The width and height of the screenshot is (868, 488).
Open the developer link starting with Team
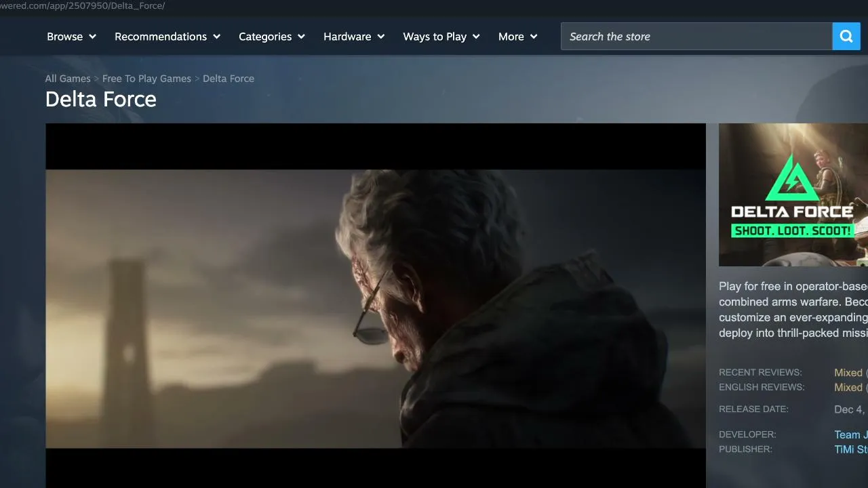tap(851, 435)
